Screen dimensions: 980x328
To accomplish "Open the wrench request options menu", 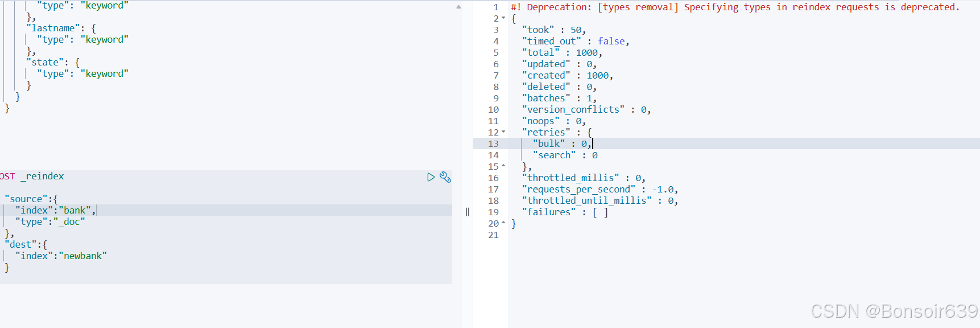I will click(x=445, y=177).
